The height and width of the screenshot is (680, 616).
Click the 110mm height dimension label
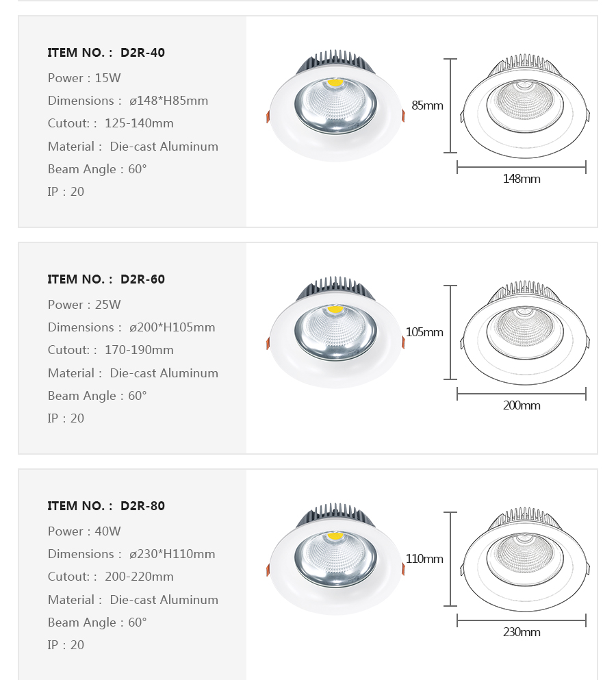click(424, 559)
